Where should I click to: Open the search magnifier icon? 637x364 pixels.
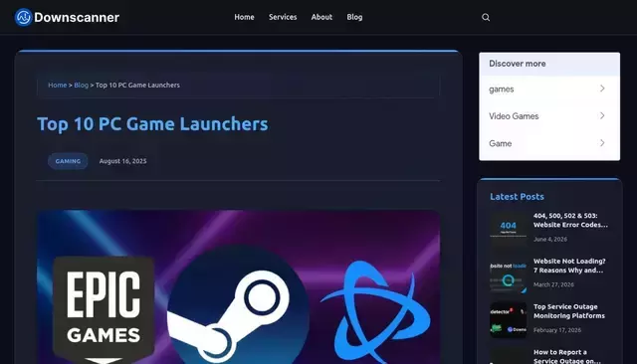(486, 17)
